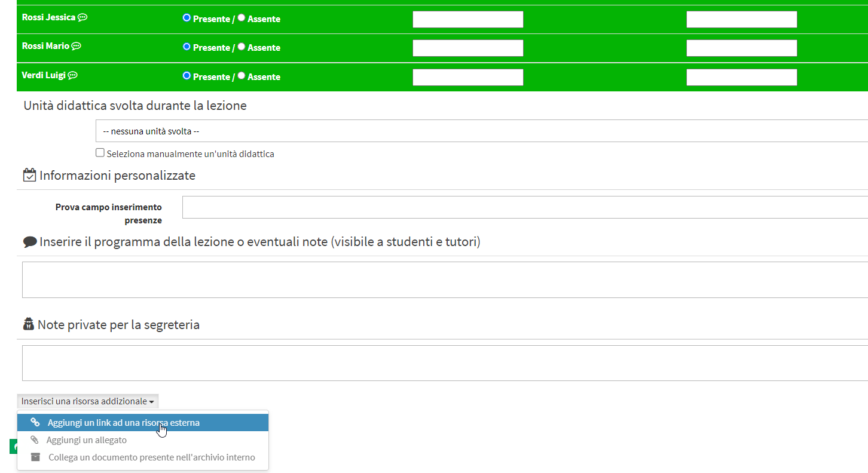Viewport: 868px width, 473px height.
Task: Mark Verdi Luigi as Assente
Action: (242, 76)
